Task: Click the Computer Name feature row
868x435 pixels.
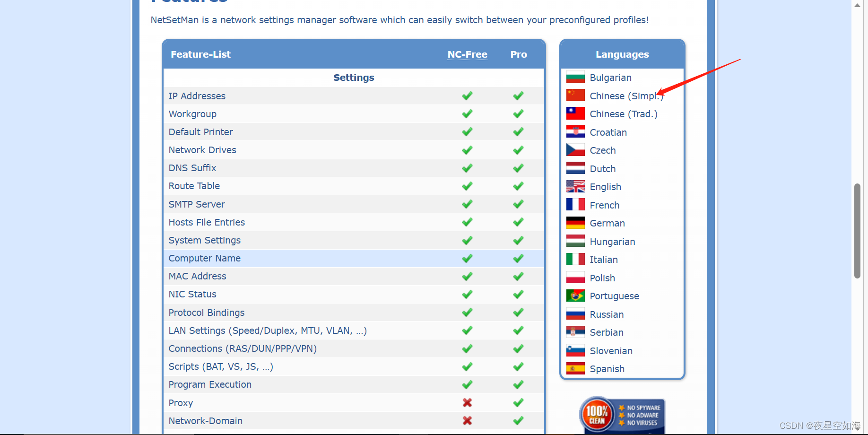Action: tap(354, 258)
